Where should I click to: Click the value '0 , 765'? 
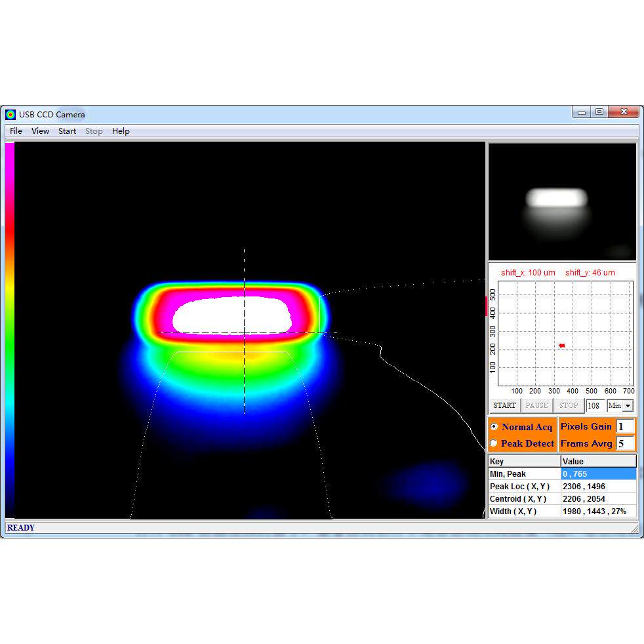574,473
